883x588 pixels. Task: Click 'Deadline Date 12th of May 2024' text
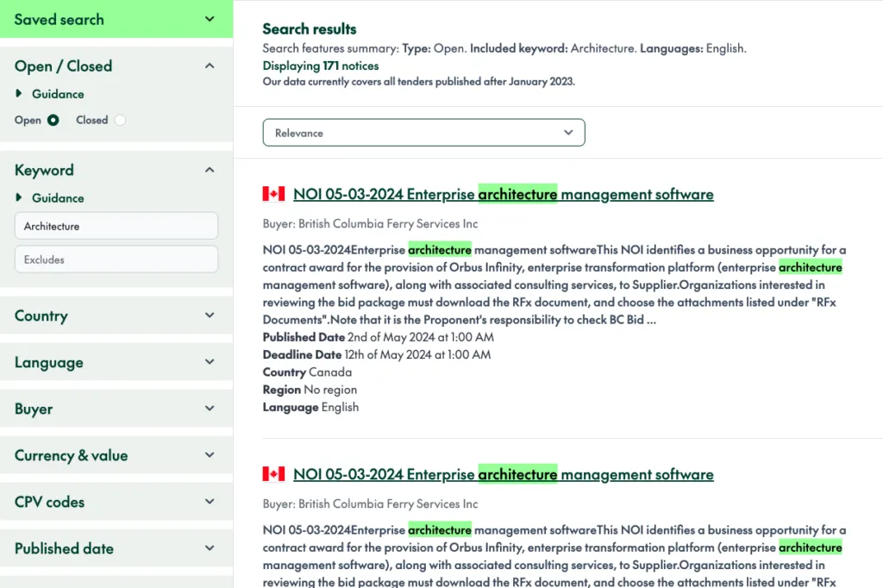click(377, 355)
